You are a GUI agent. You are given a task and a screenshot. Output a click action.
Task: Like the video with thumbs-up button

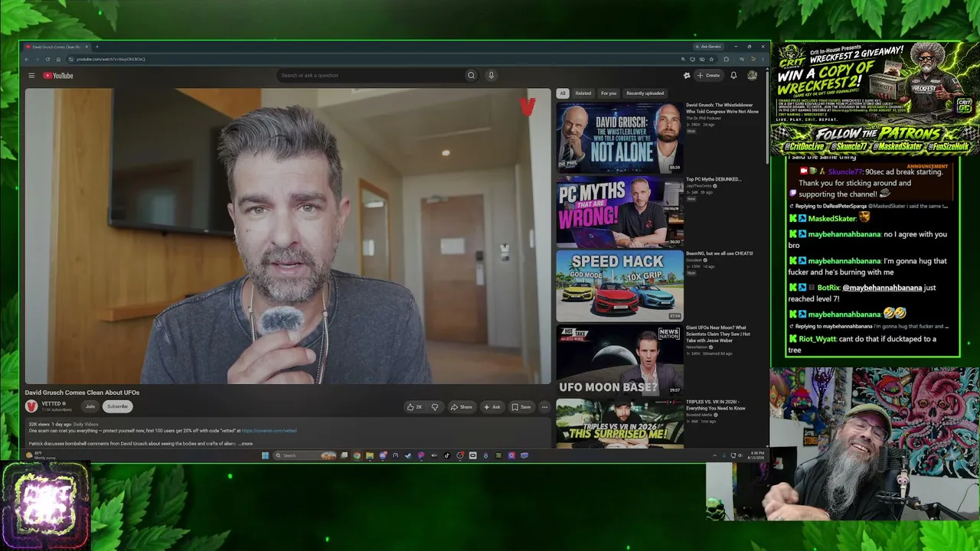click(x=414, y=407)
